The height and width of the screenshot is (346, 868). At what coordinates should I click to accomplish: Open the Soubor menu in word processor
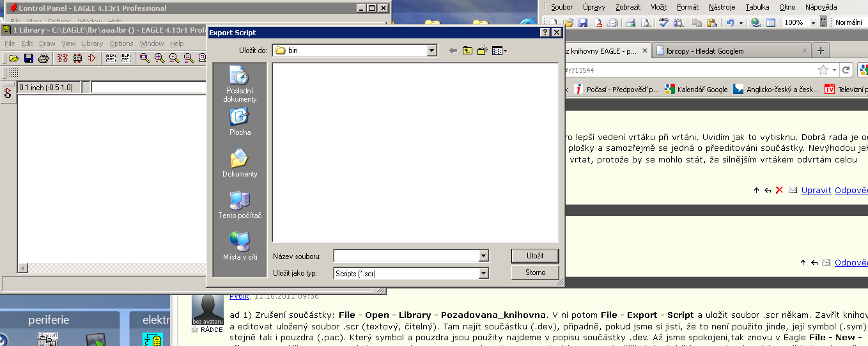pos(562,7)
